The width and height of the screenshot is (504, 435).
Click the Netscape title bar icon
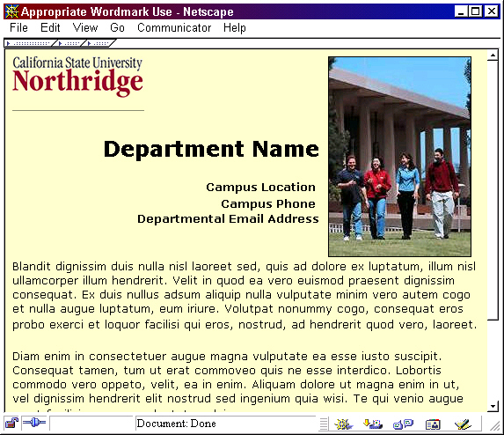coord(12,11)
